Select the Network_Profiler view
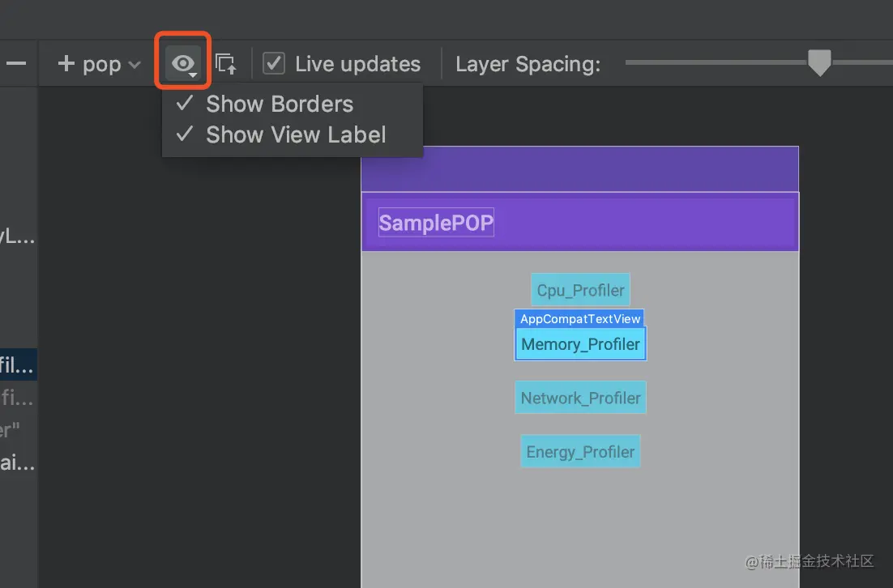The image size is (893, 588). pyautogui.click(x=580, y=398)
